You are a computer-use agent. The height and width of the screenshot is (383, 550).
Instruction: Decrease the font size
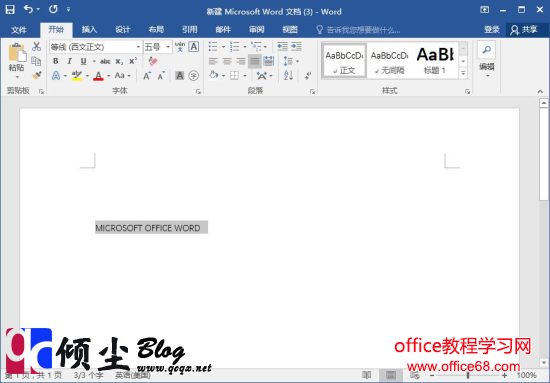tap(161, 76)
